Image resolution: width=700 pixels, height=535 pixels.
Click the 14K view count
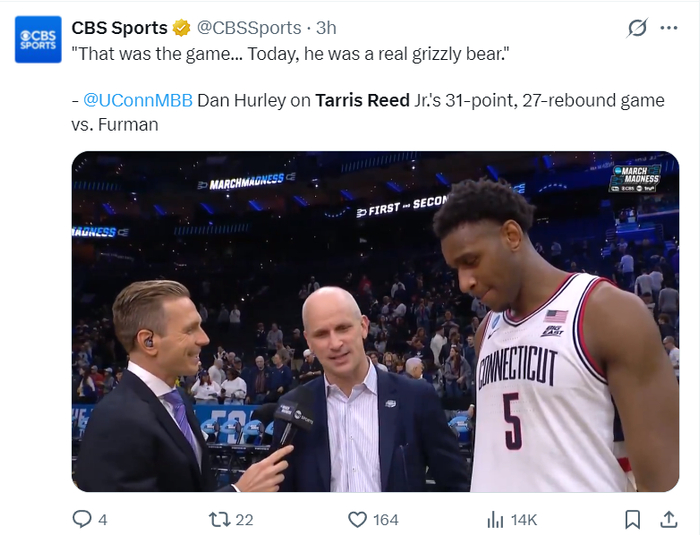click(524, 519)
